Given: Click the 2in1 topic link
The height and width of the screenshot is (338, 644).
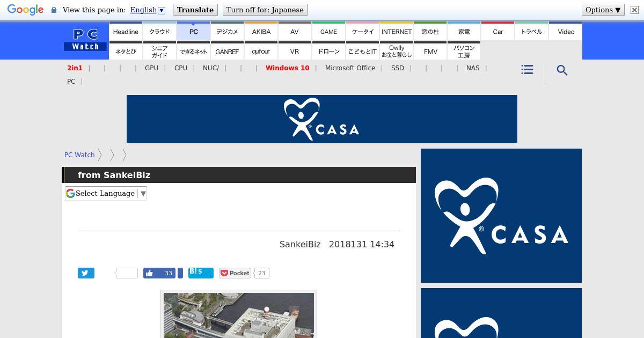Looking at the screenshot, I should (x=75, y=68).
